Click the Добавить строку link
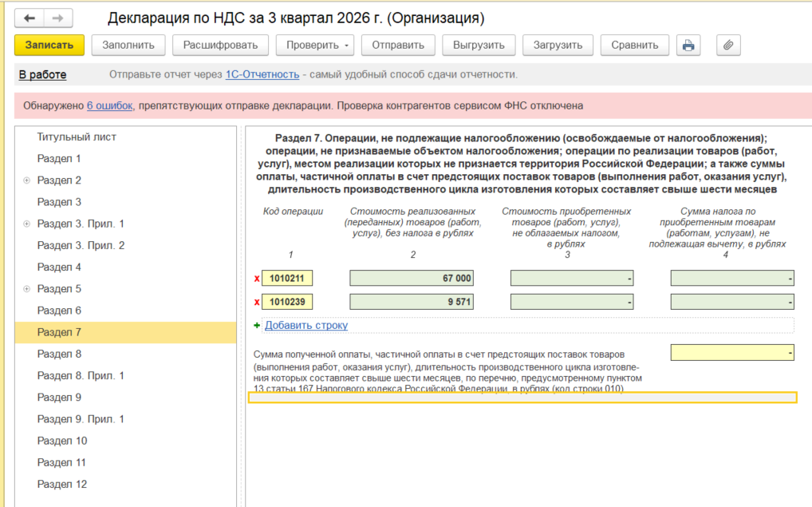 coord(306,325)
